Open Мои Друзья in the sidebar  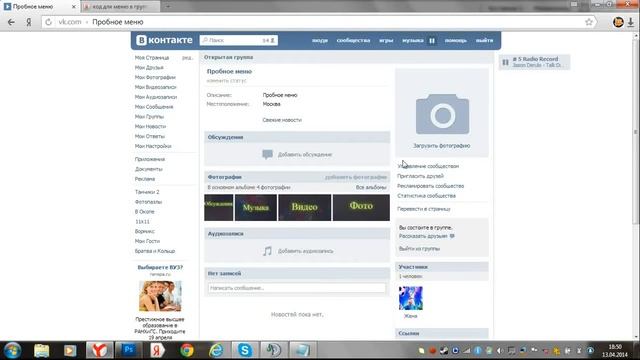pyautogui.click(x=149, y=68)
